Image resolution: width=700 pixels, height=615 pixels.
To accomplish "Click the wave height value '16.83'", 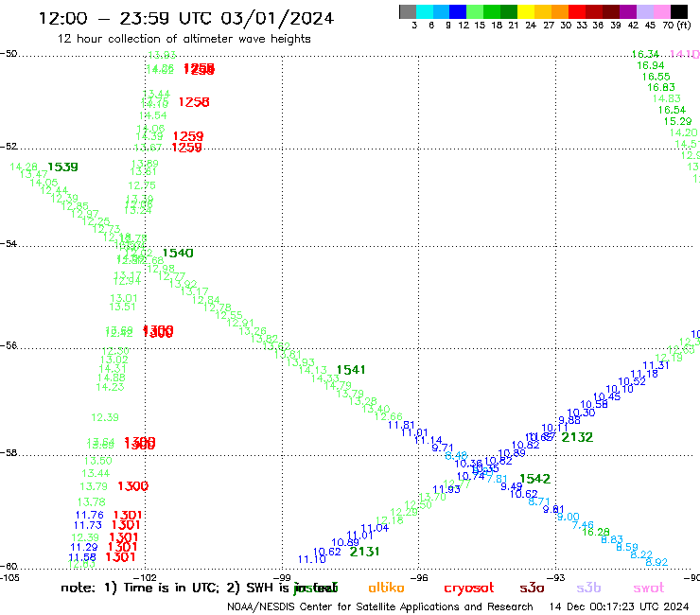I will coord(661,88).
